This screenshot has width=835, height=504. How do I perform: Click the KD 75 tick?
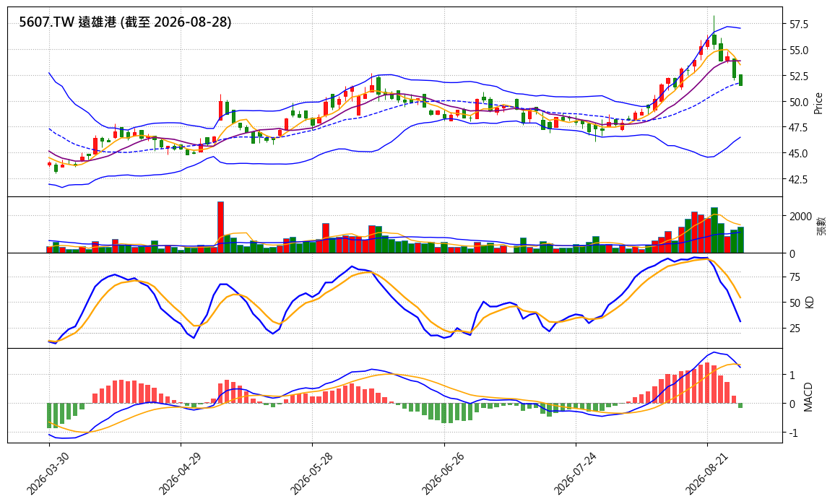[x=795, y=277]
